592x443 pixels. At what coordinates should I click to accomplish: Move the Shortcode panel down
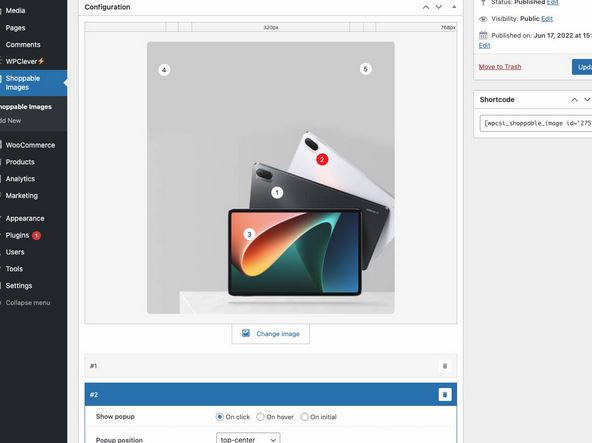[587, 100]
